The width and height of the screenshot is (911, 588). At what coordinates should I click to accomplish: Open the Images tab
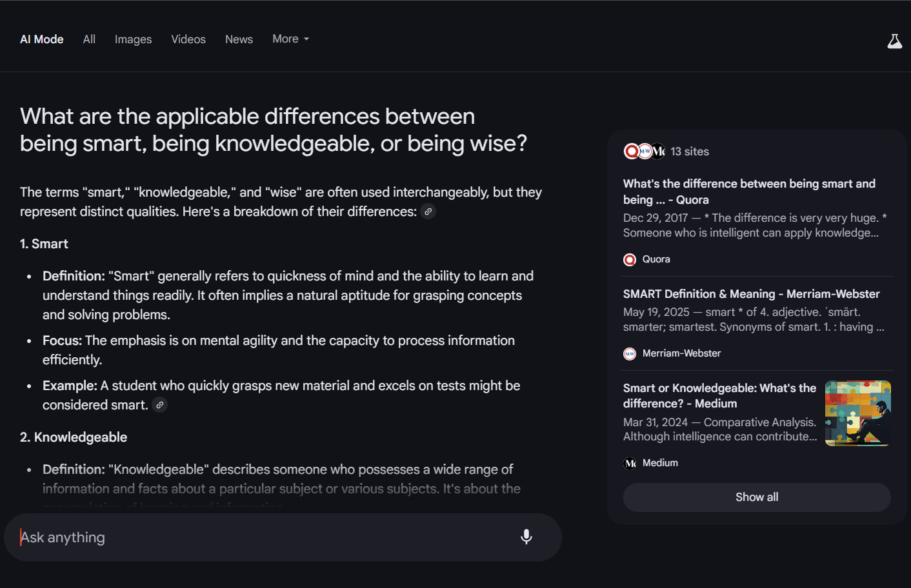pyautogui.click(x=133, y=39)
